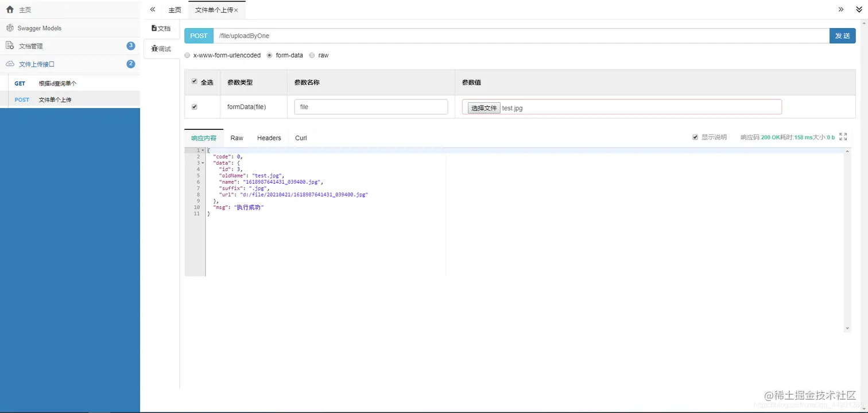Switch to the 文件单个上传 tab
868x413 pixels.
tap(217, 10)
